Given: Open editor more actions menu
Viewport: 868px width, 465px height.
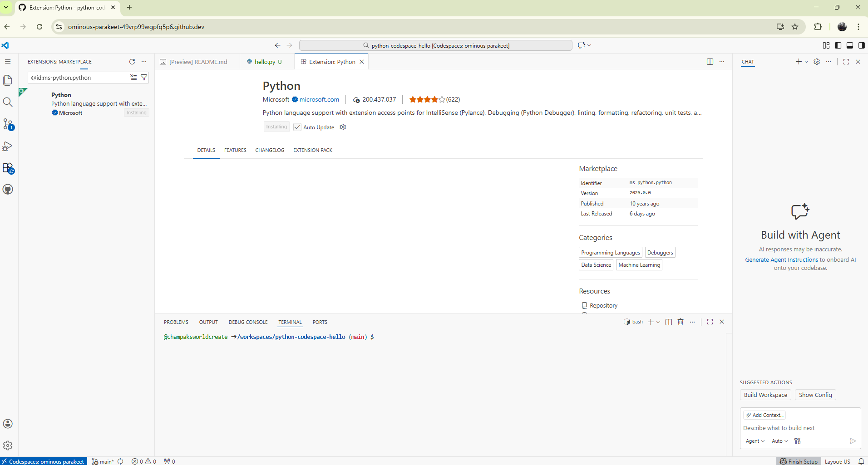Looking at the screenshot, I should pos(722,62).
